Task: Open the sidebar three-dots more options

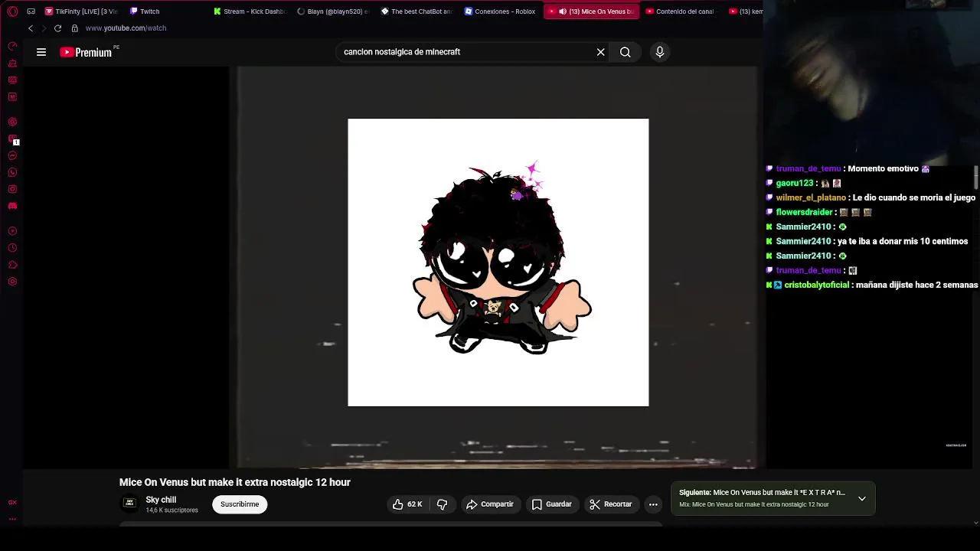Action: click(12, 519)
